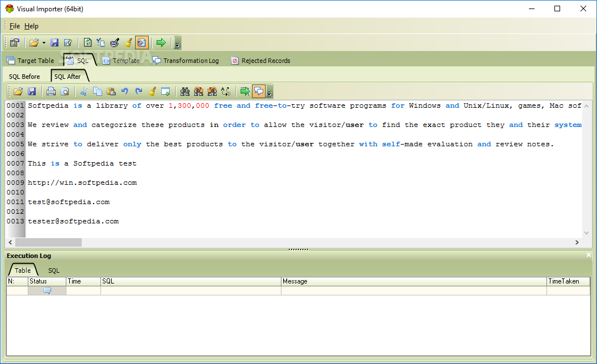Viewport: 597px width, 364px height.
Task: Open print preview in SQL editor toolbar
Action: [65, 91]
